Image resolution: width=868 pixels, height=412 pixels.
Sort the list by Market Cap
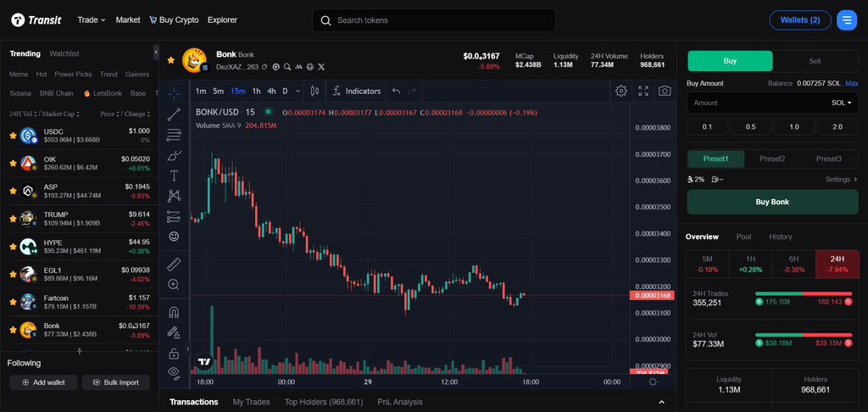[61, 114]
